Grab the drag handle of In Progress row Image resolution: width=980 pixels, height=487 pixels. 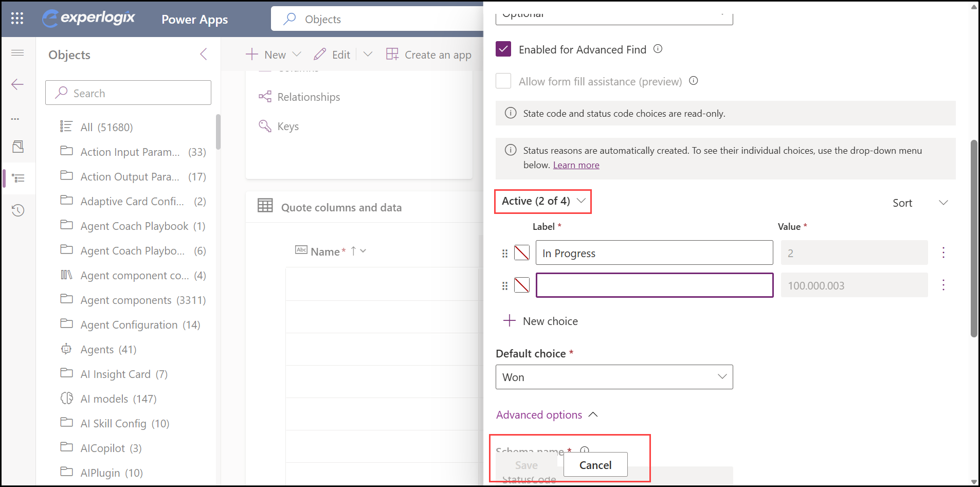(x=505, y=254)
